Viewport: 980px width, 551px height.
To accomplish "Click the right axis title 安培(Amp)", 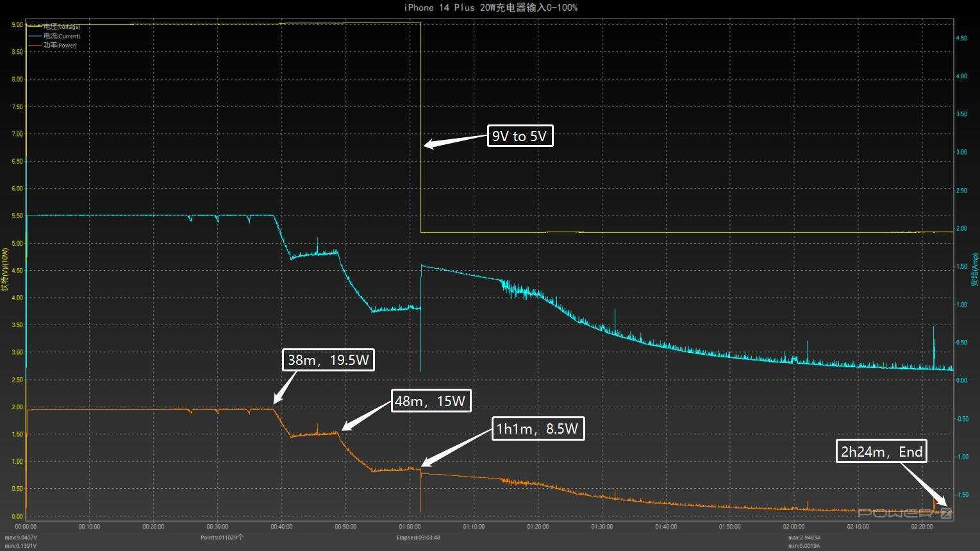I will pyautogui.click(x=975, y=270).
